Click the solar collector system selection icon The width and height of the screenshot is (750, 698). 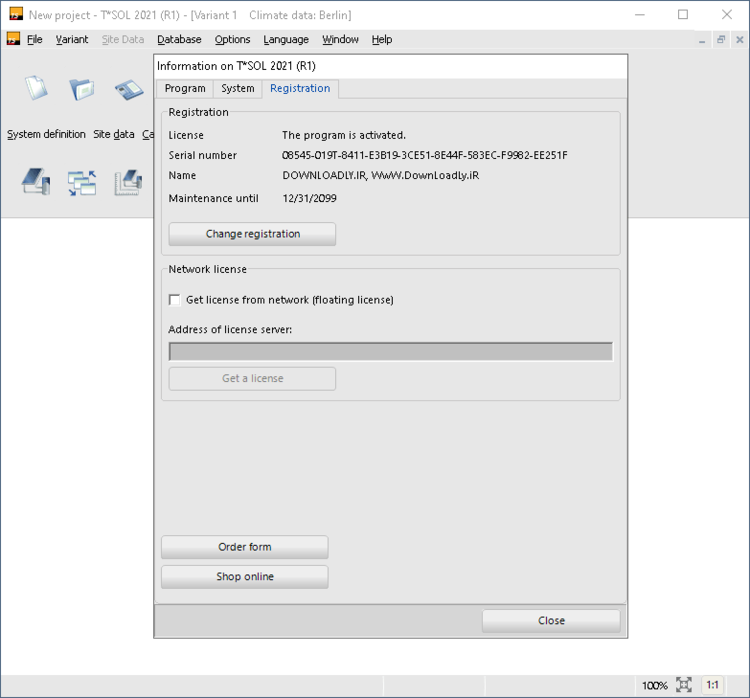tap(36, 181)
